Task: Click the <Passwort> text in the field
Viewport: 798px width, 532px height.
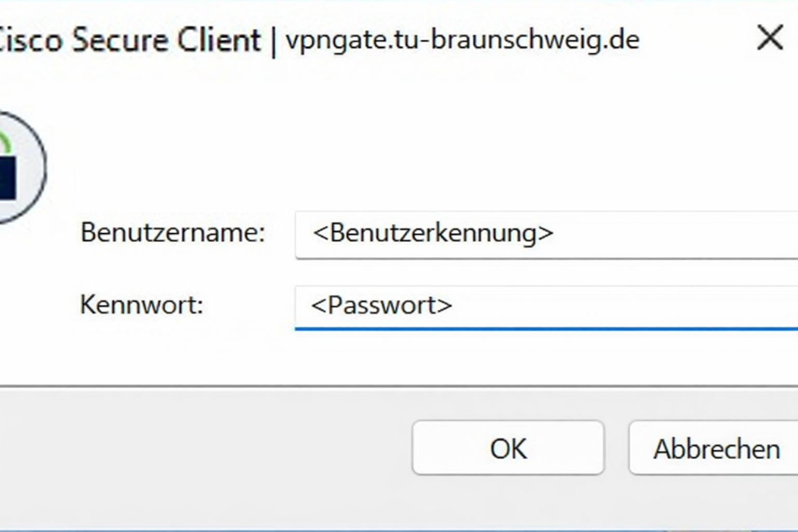Action: 381,305
